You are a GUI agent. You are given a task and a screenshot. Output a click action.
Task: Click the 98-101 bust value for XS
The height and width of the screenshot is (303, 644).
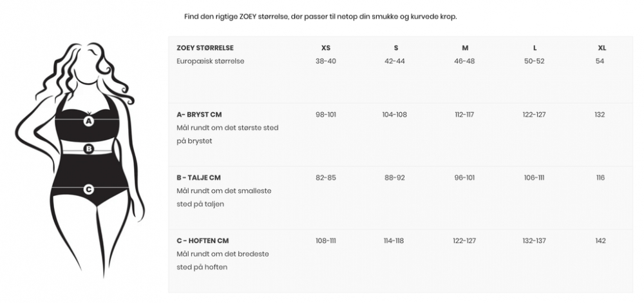[x=326, y=115]
